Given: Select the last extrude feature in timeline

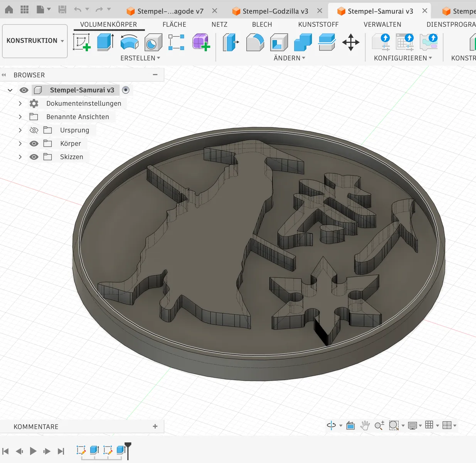Looking at the screenshot, I should (121, 450).
